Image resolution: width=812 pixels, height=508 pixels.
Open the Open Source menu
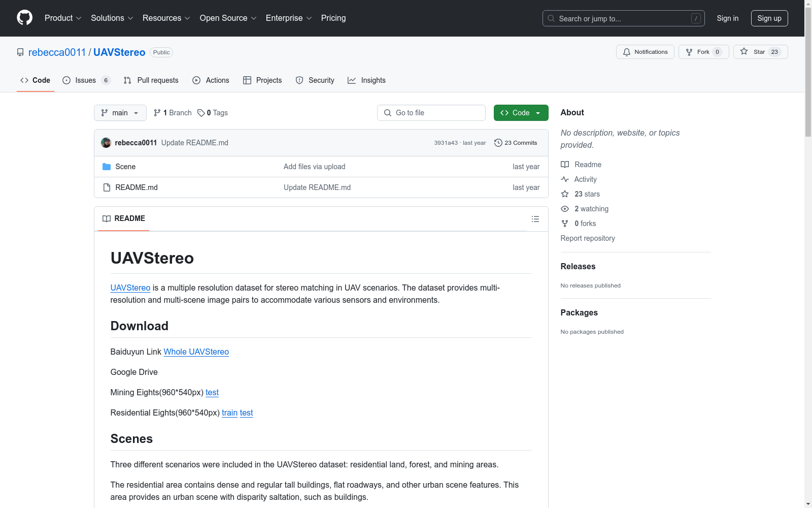228,18
